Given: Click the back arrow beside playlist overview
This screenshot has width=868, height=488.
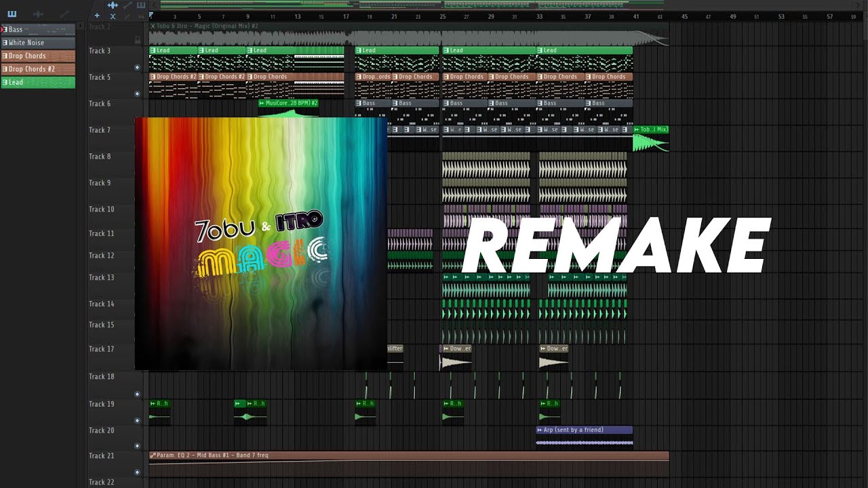Looking at the screenshot, I should coord(153,5).
